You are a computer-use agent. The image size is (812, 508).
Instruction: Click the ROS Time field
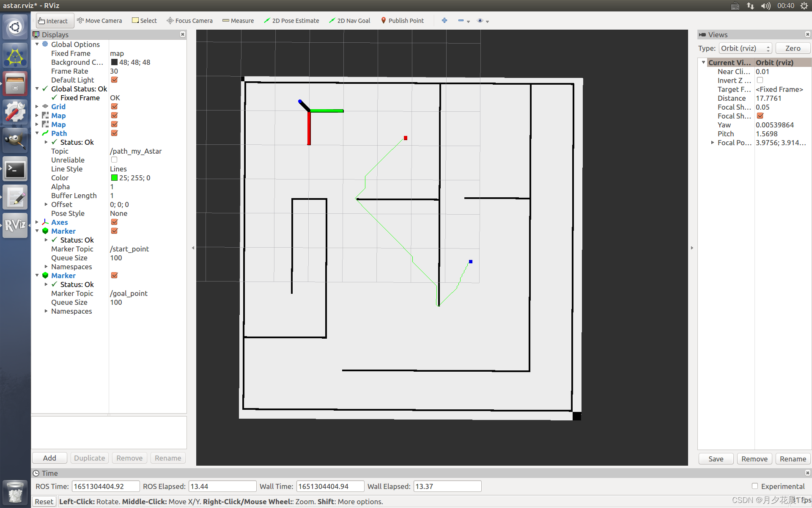tap(106, 486)
